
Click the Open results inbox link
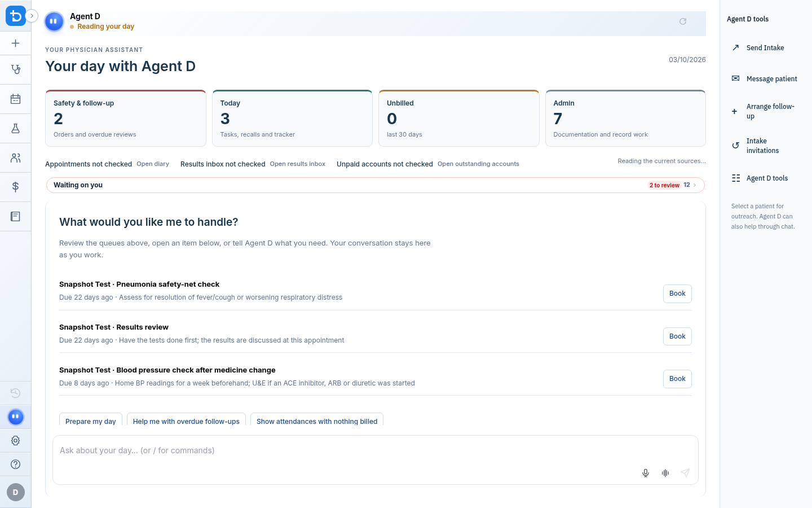(298, 164)
